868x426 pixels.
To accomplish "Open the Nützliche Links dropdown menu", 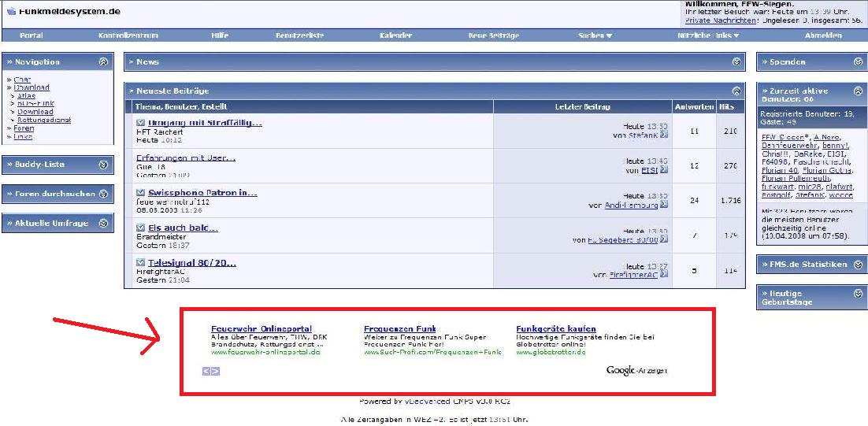I will 708,35.
